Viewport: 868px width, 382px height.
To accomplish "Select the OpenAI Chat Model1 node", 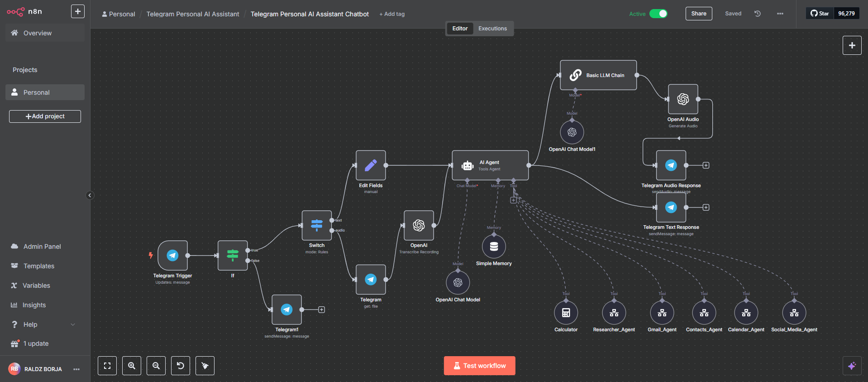I will (572, 132).
